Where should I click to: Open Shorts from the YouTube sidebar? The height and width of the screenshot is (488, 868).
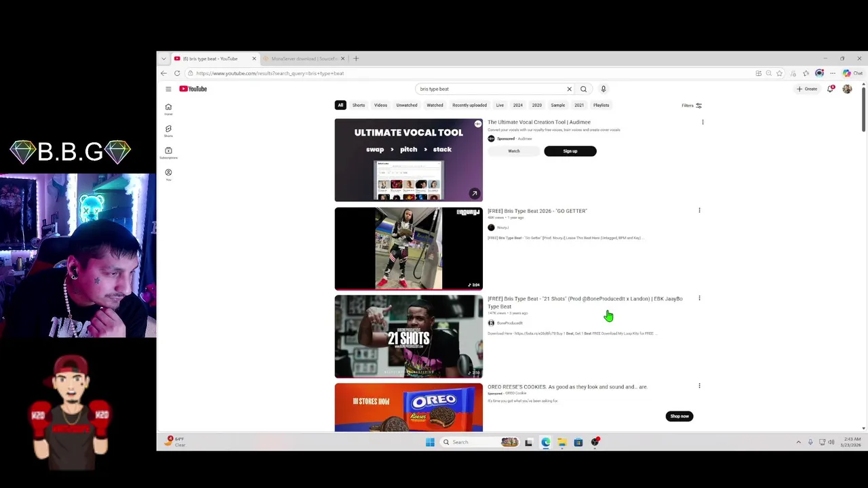click(x=168, y=130)
